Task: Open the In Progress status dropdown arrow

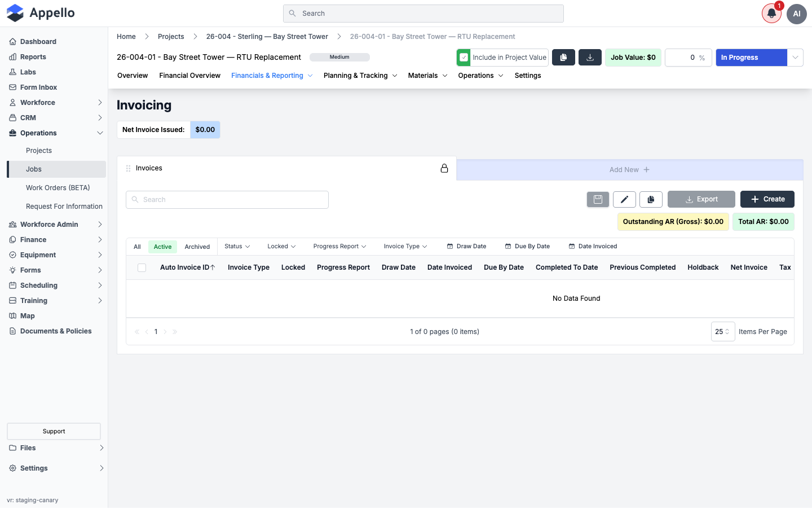Action: 795,58
